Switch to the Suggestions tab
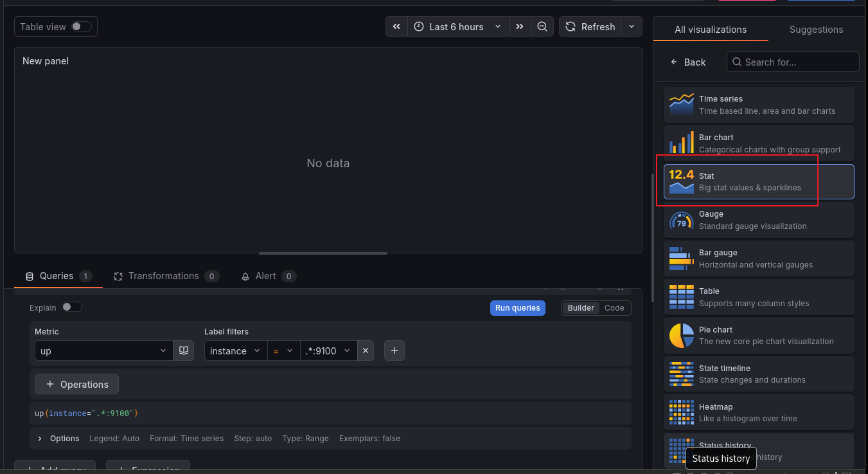The height and width of the screenshot is (474, 868). pyautogui.click(x=816, y=30)
